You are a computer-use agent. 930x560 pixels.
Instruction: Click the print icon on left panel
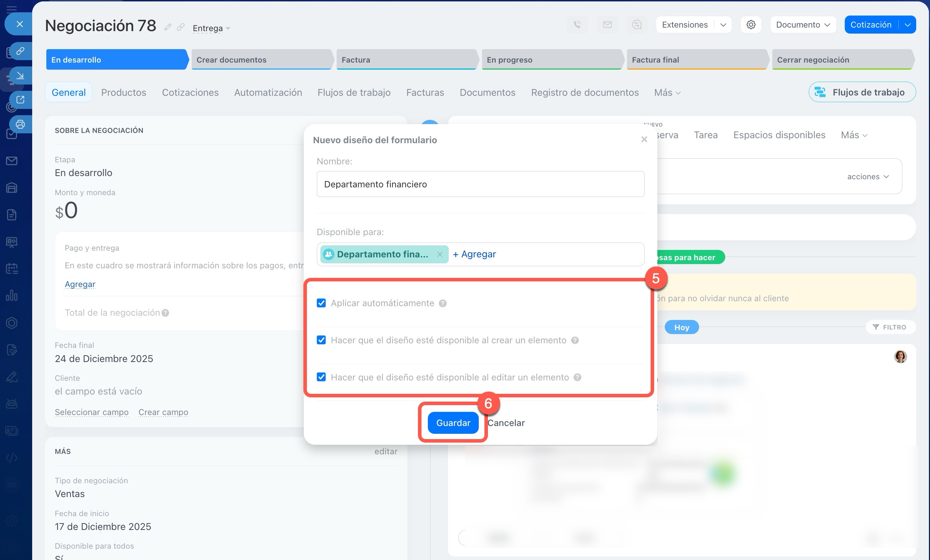[x=21, y=124]
